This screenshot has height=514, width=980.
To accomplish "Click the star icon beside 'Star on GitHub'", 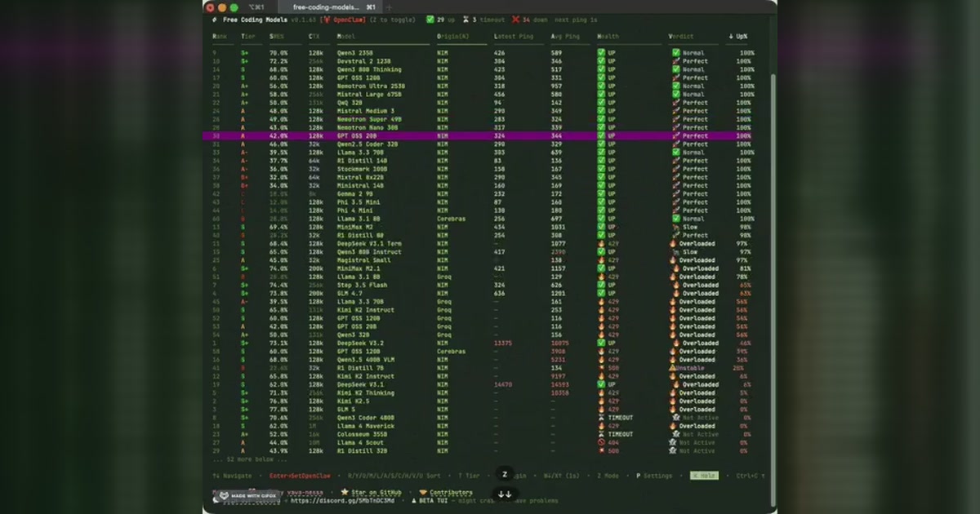I will click(x=345, y=493).
